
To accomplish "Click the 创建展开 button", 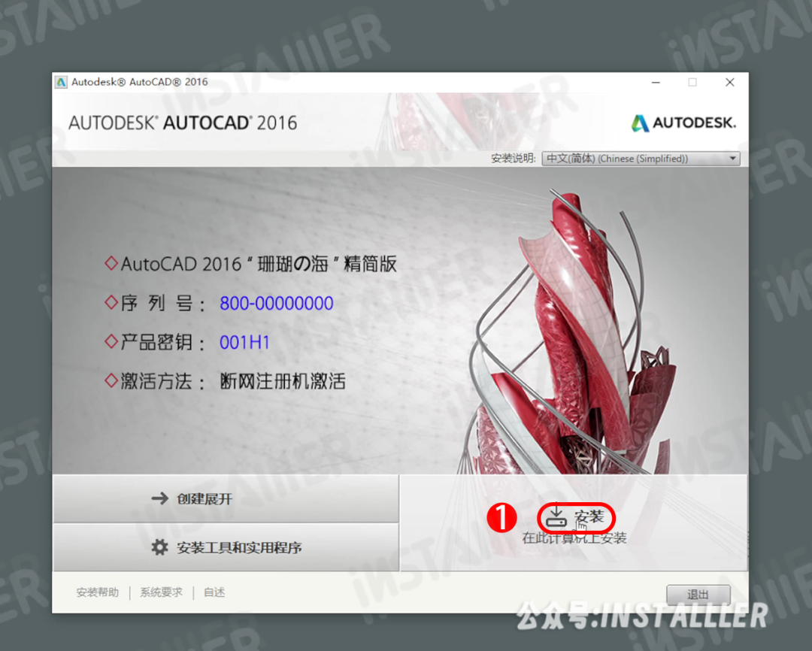I will (226, 498).
